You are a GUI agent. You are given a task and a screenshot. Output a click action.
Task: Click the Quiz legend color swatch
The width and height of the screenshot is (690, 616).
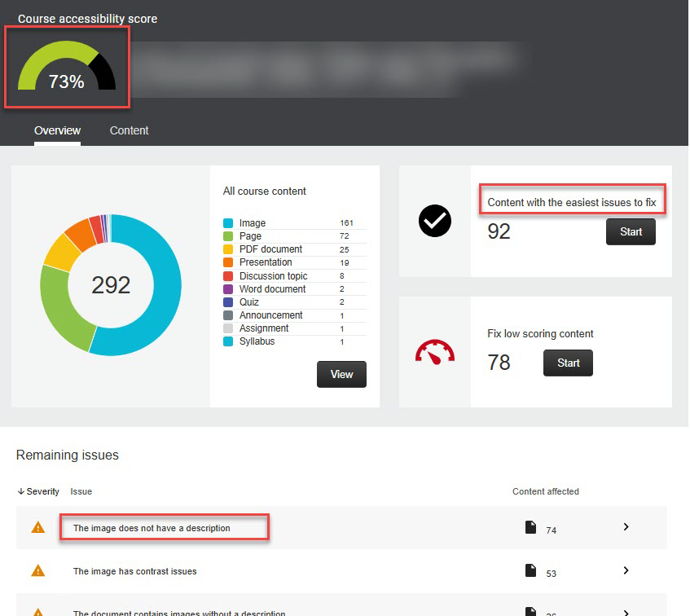228,302
